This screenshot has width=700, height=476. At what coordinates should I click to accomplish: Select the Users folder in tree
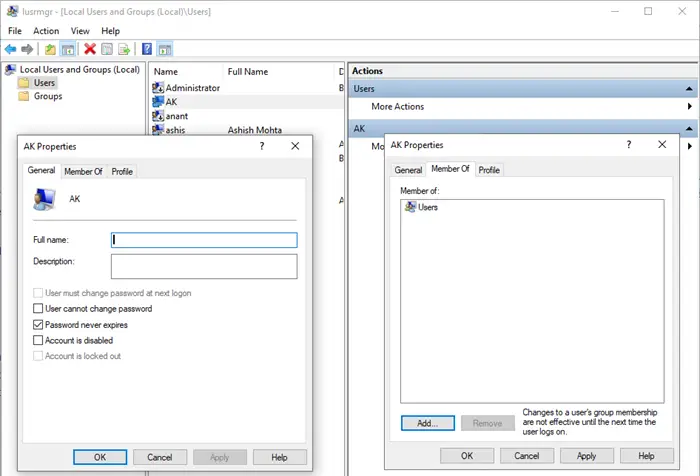coord(44,83)
